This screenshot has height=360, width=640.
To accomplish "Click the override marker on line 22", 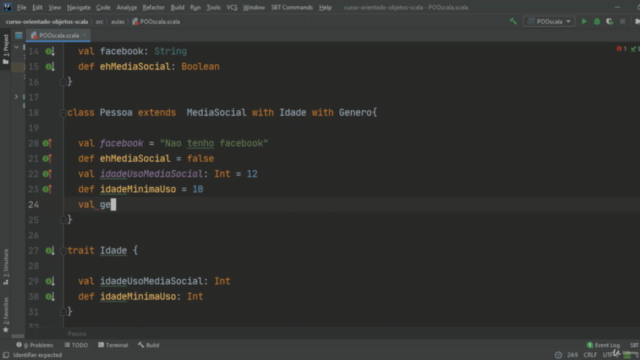I will coord(47,174).
